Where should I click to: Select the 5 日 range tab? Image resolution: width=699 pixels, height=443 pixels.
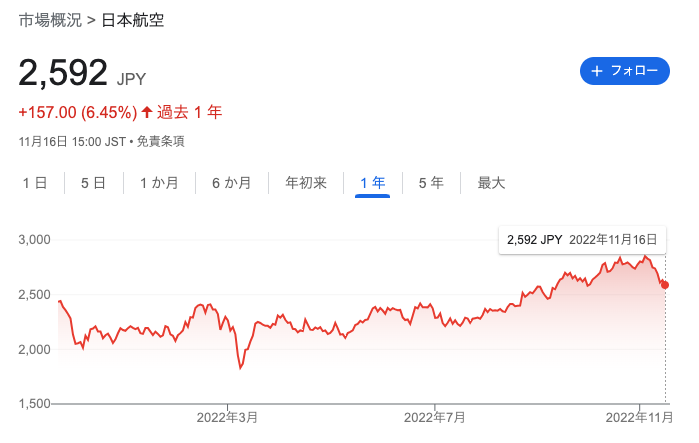click(x=93, y=183)
